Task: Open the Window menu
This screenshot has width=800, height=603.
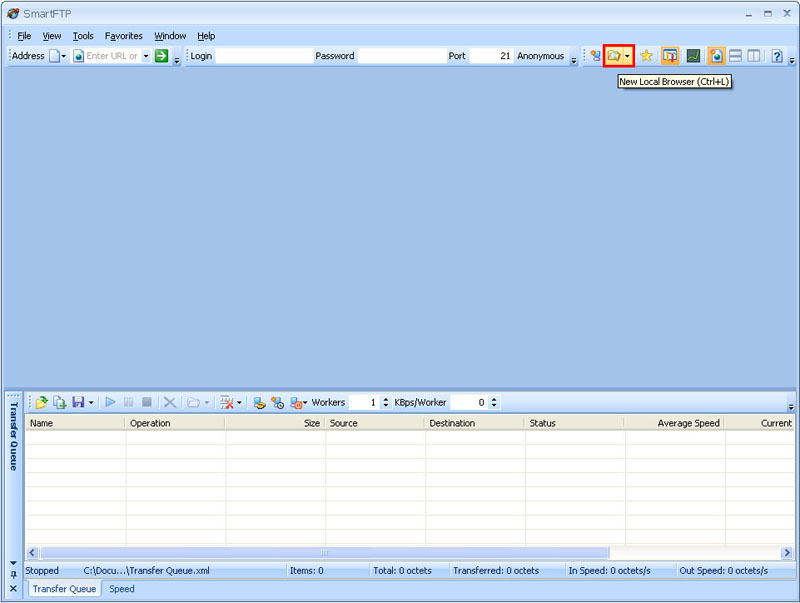Action: pos(170,36)
